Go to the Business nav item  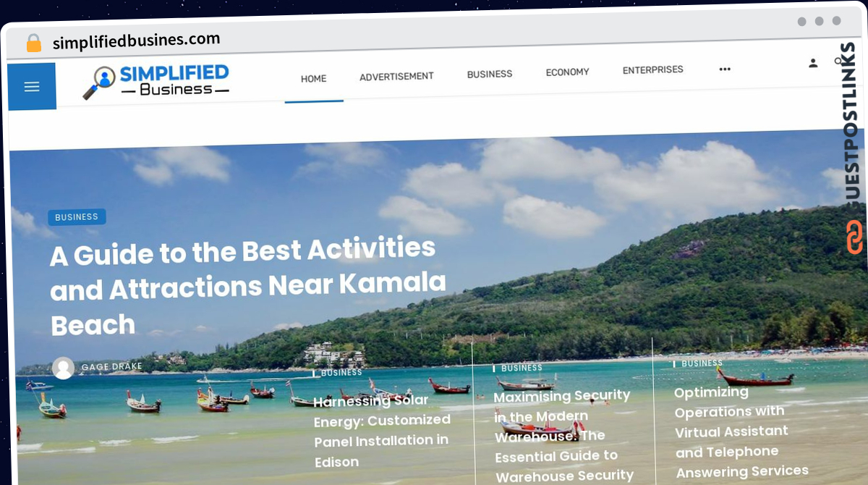click(x=490, y=74)
